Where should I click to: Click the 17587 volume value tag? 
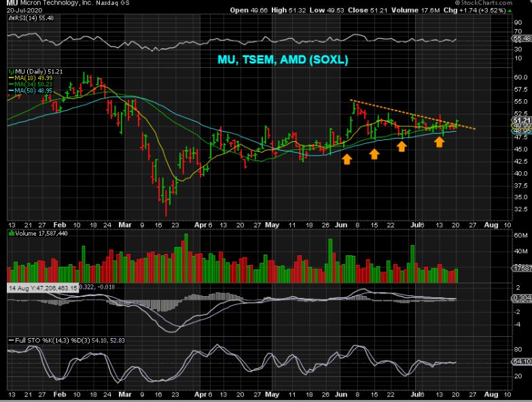[x=522, y=268]
